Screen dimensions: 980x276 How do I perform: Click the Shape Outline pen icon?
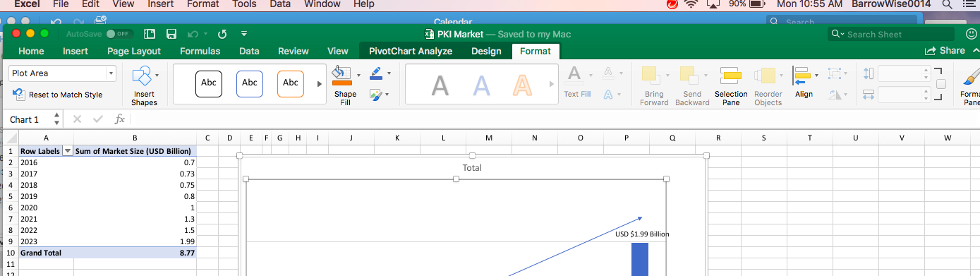pos(376,73)
